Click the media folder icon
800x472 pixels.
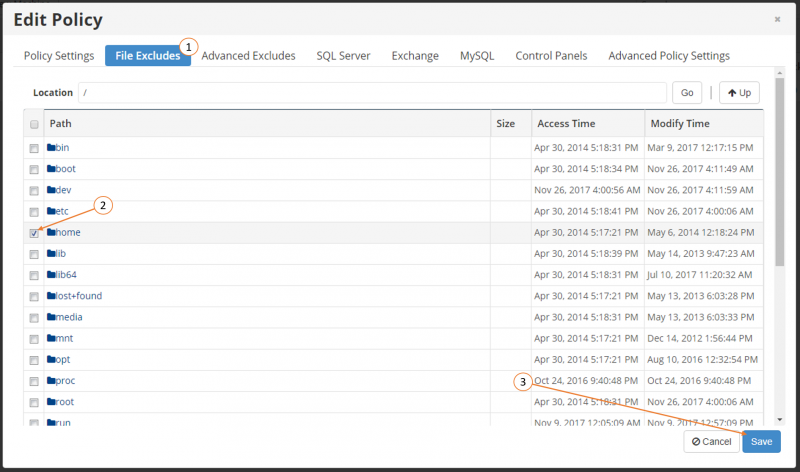(52, 317)
